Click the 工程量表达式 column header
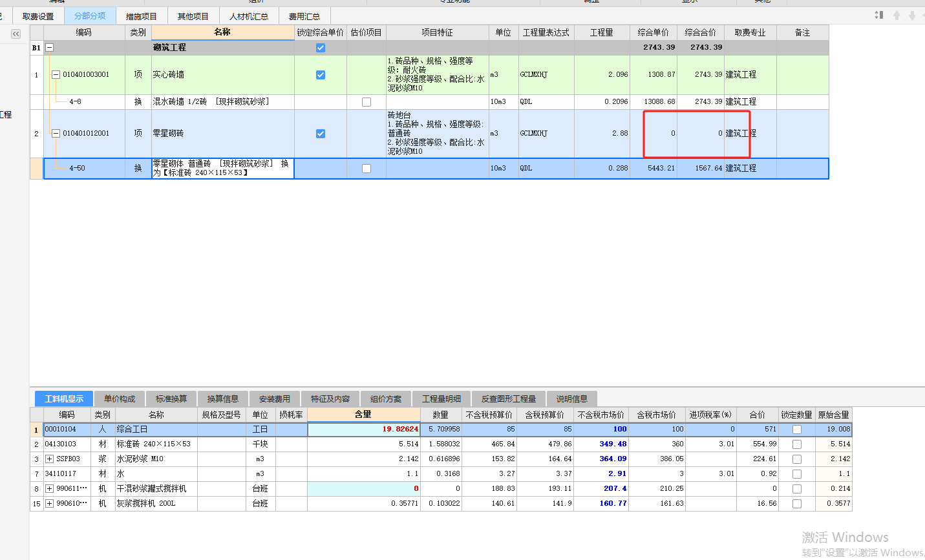The image size is (925, 560). tap(546, 32)
